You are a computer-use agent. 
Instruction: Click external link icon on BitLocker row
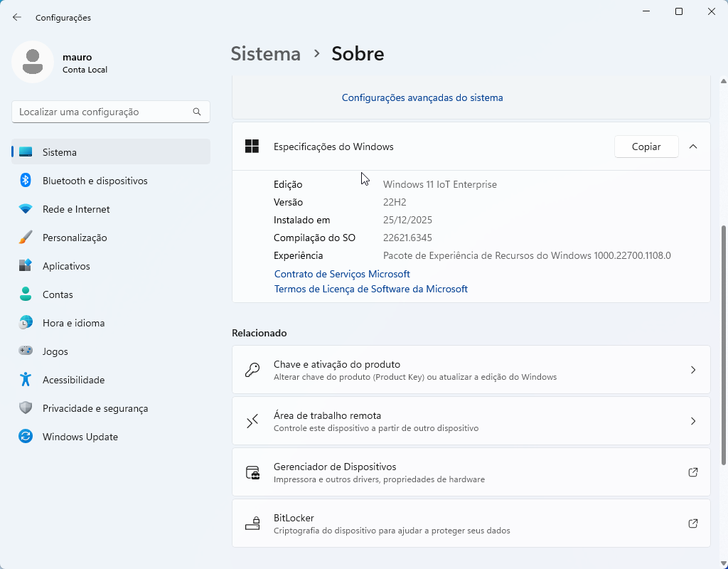tap(692, 523)
